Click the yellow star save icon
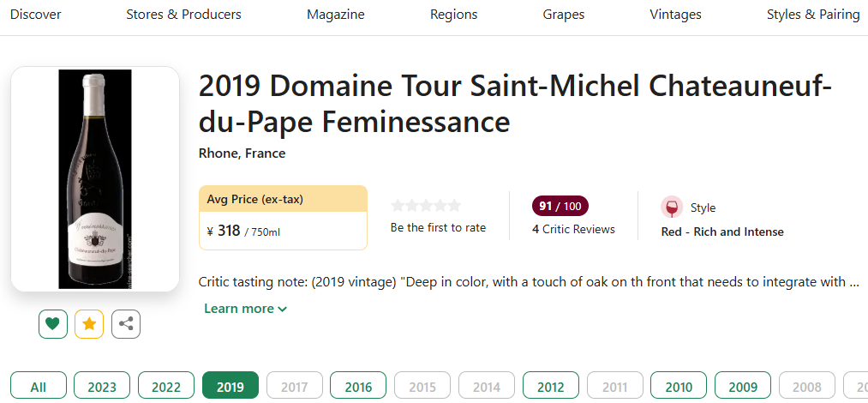The width and height of the screenshot is (868, 403). point(89,324)
